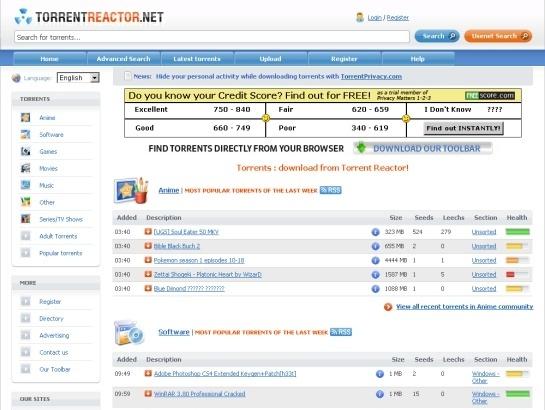This screenshot has width=545, height=410.
Task: Click the green health bar of WinRAR row
Action: point(518,394)
